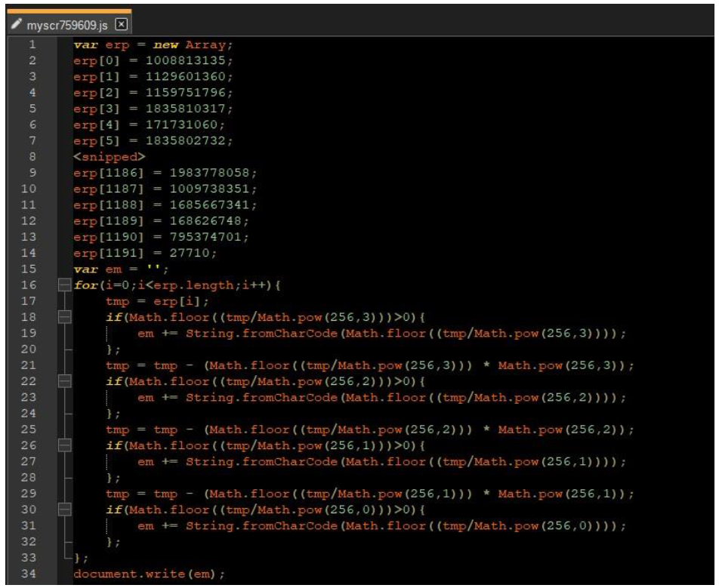The width and height of the screenshot is (719, 588).
Task: Fold the if block at line 26
Action: pyautogui.click(x=63, y=445)
